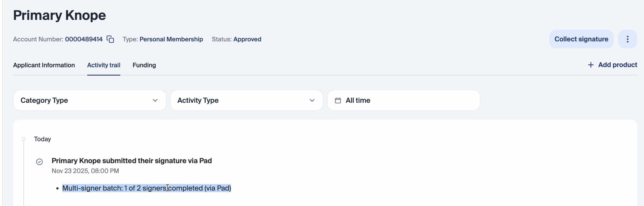Image resolution: width=644 pixels, height=206 pixels.
Task: Select the Activity trail tab
Action: [x=104, y=65]
